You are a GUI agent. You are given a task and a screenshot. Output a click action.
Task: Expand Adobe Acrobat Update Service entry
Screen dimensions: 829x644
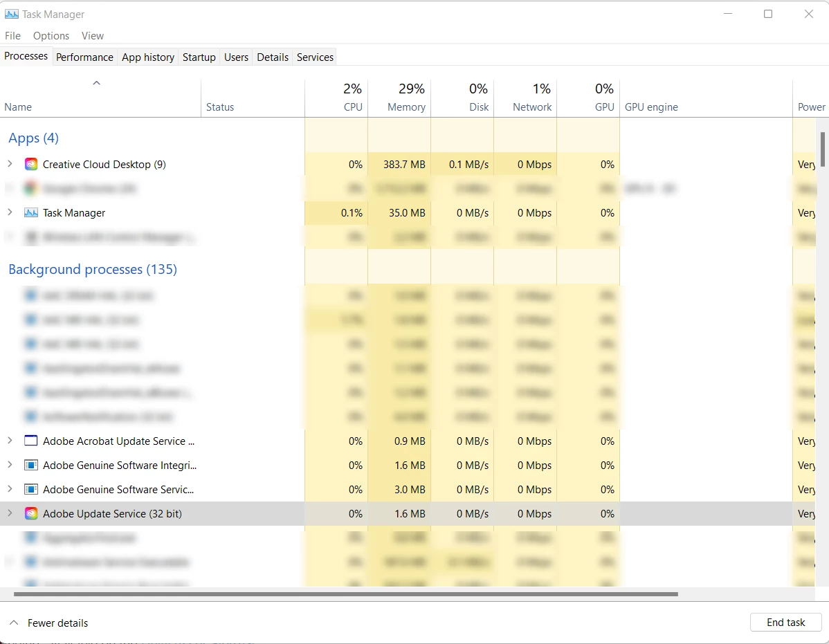tap(10, 441)
